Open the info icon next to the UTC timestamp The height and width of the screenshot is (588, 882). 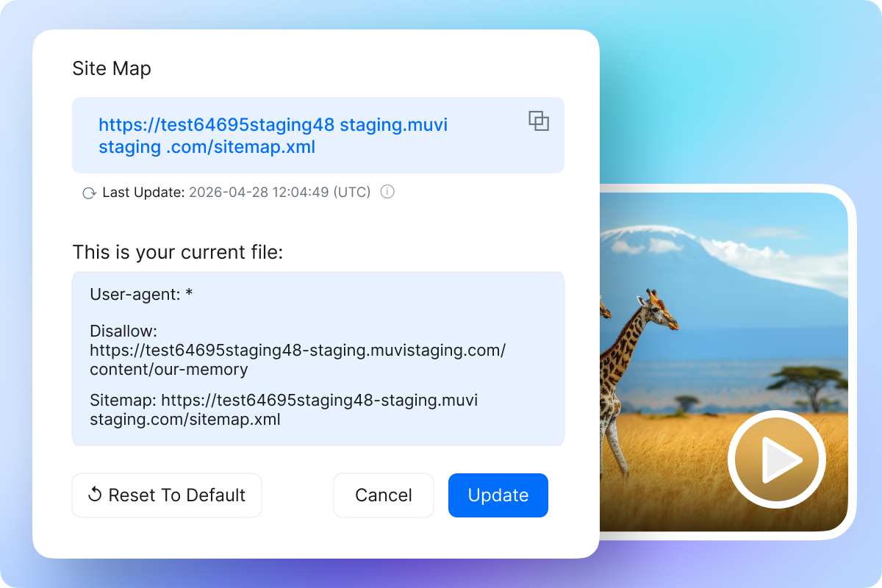[x=387, y=192]
